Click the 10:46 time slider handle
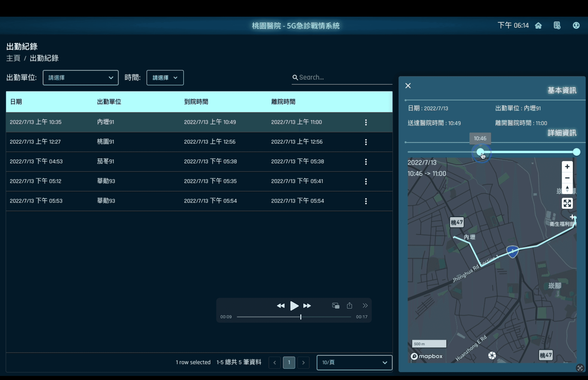Screen dimensions: 588x380 tap(480, 152)
